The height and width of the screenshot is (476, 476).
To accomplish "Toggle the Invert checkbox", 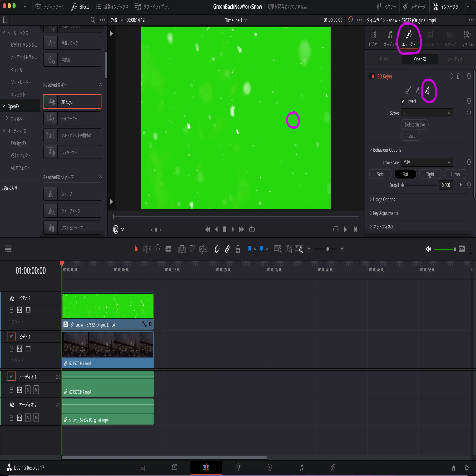I will coord(403,101).
